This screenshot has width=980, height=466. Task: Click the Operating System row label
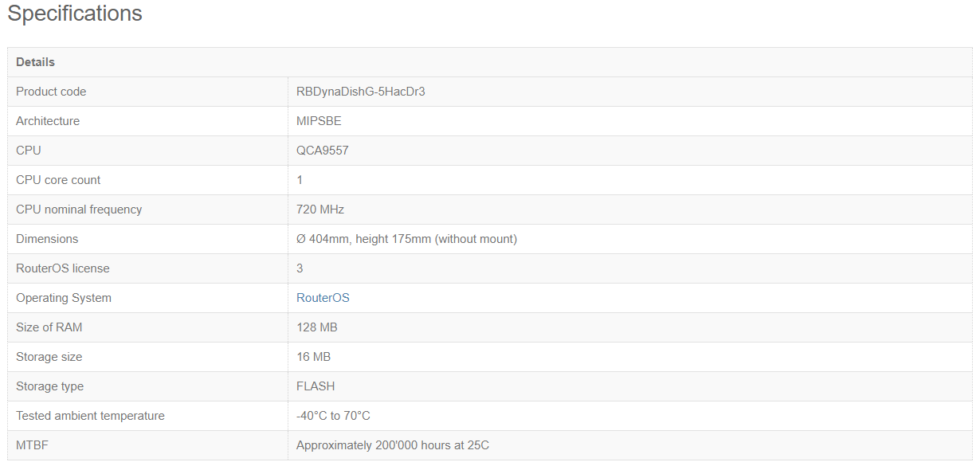(64, 298)
